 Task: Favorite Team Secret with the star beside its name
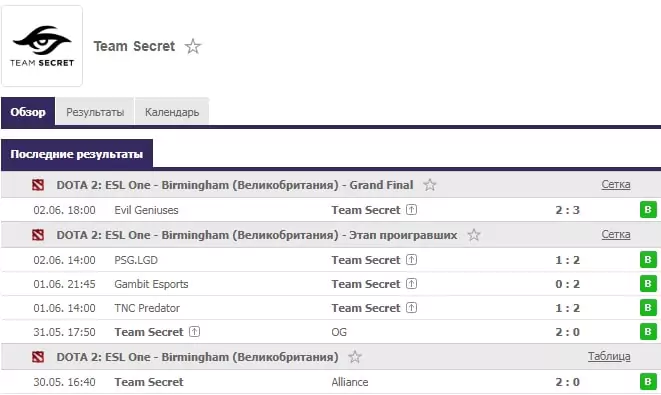point(193,46)
